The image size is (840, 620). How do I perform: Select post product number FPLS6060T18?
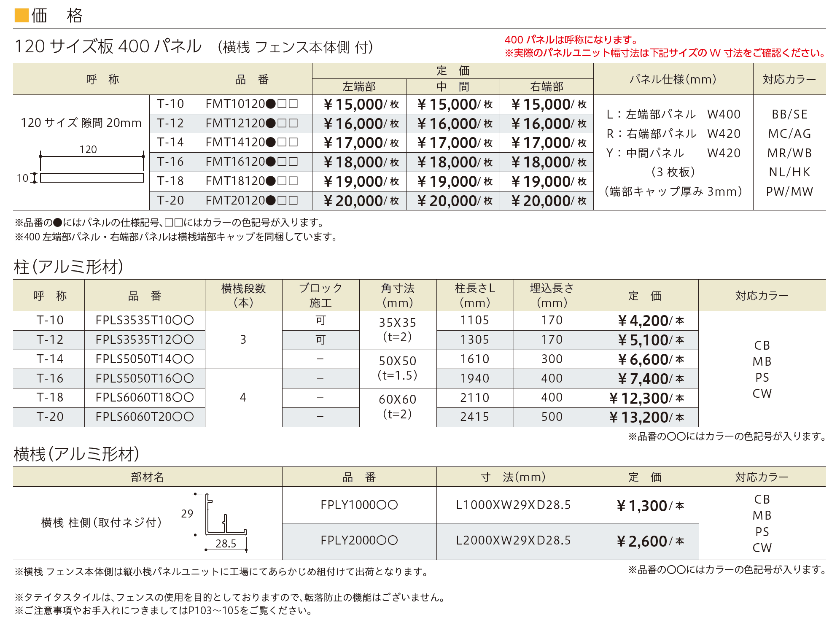click(x=145, y=397)
